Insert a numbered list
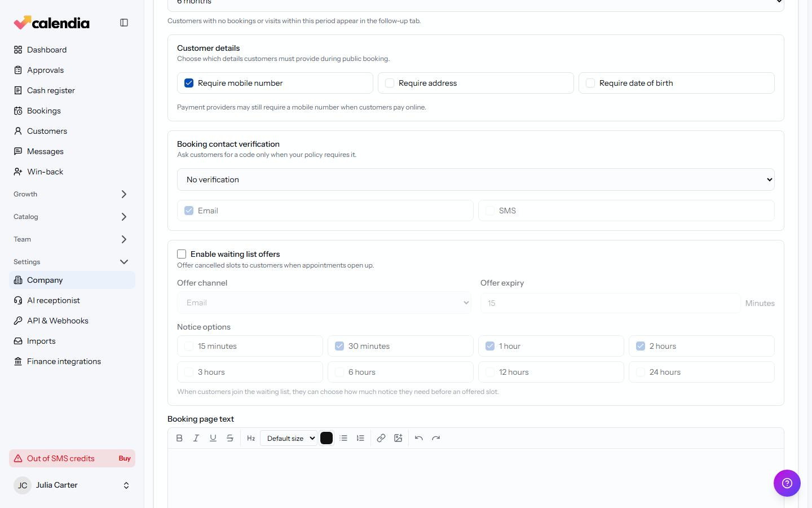Screen dimensions: 812x508 point(360,438)
